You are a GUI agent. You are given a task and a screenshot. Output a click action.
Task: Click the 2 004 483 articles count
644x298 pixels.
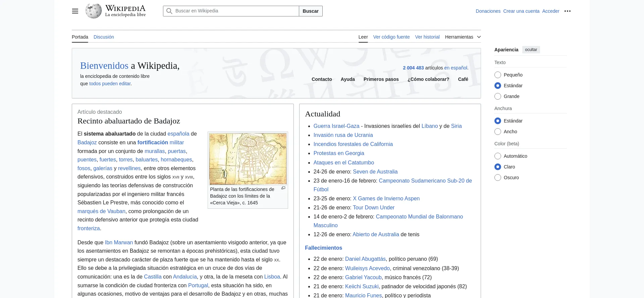[x=413, y=68]
